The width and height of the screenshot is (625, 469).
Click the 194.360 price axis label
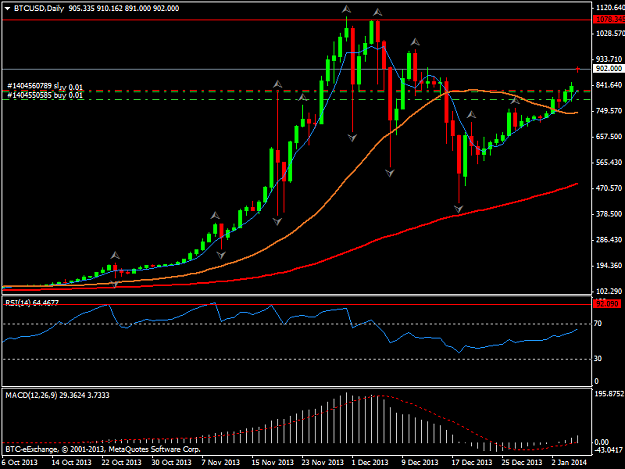pos(609,266)
